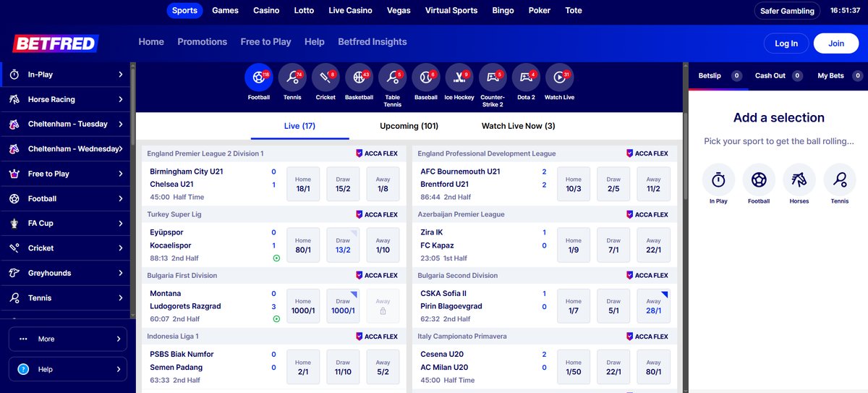Switch to the Watch Live Now (3) tab

tap(519, 126)
